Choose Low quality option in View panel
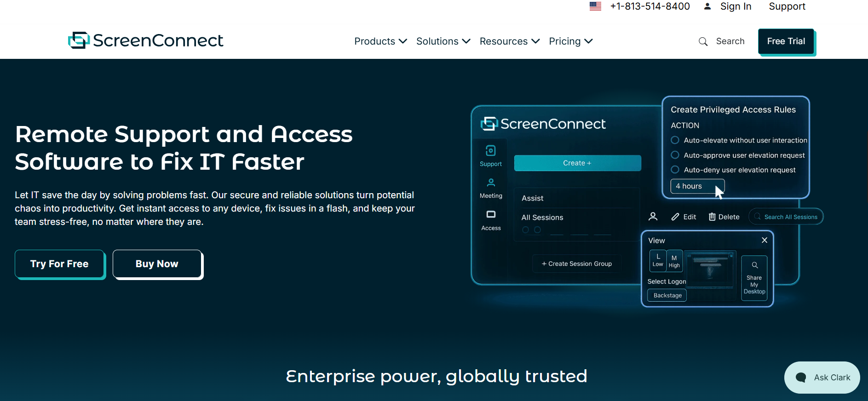Viewport: 868px width, 401px height. pos(658,260)
